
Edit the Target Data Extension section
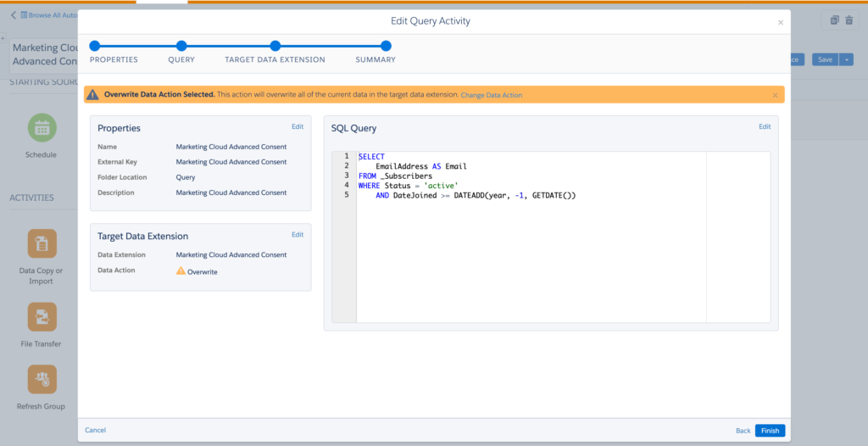tap(298, 235)
